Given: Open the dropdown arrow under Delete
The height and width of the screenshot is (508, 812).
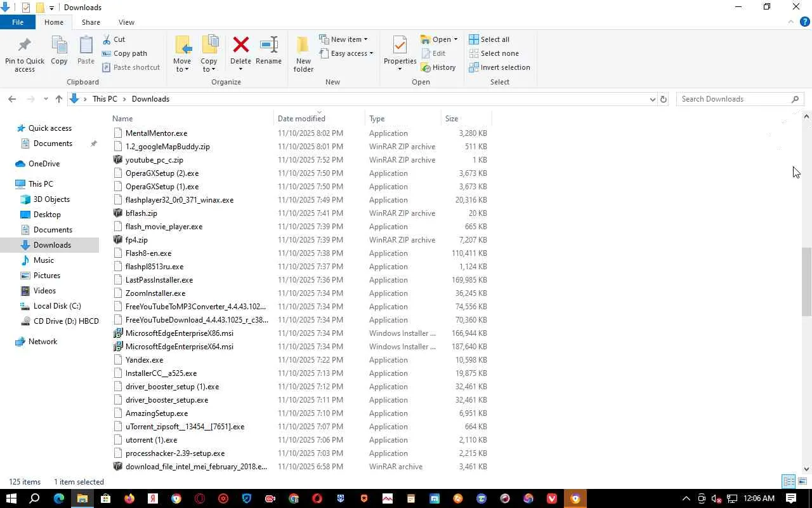Looking at the screenshot, I should pos(240,69).
